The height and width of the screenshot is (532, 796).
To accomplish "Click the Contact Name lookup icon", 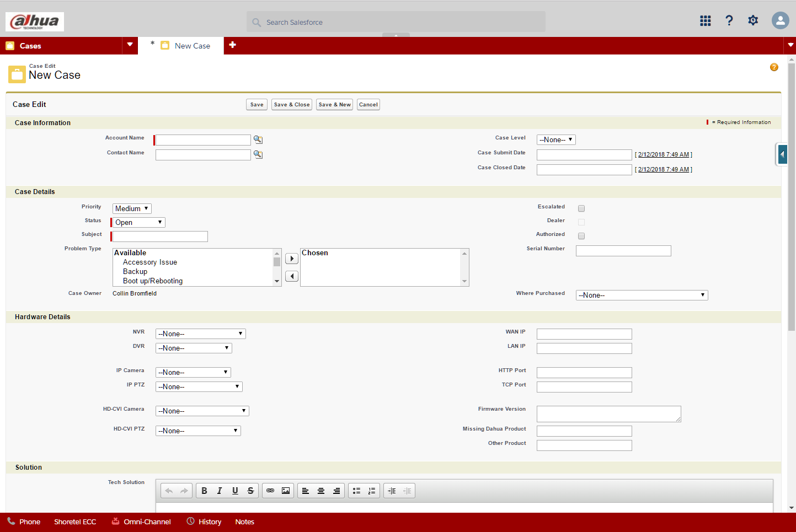I will (x=258, y=155).
